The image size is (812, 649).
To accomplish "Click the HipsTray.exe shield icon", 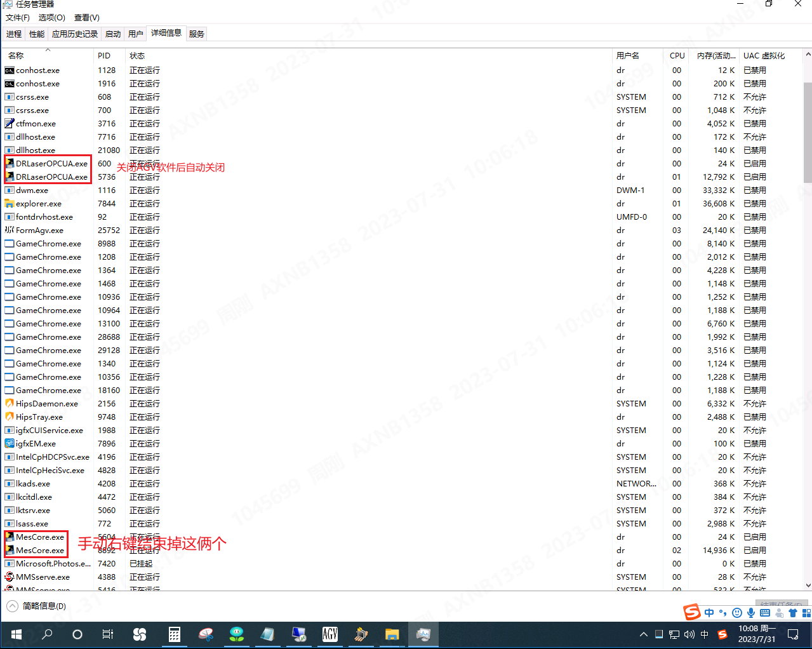I will point(10,417).
